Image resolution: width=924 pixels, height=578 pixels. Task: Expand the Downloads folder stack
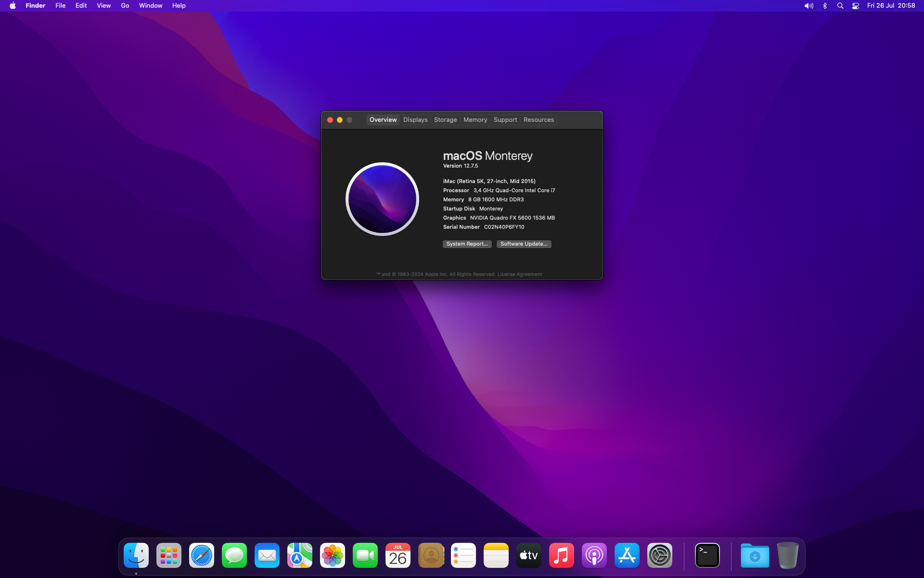(x=754, y=556)
